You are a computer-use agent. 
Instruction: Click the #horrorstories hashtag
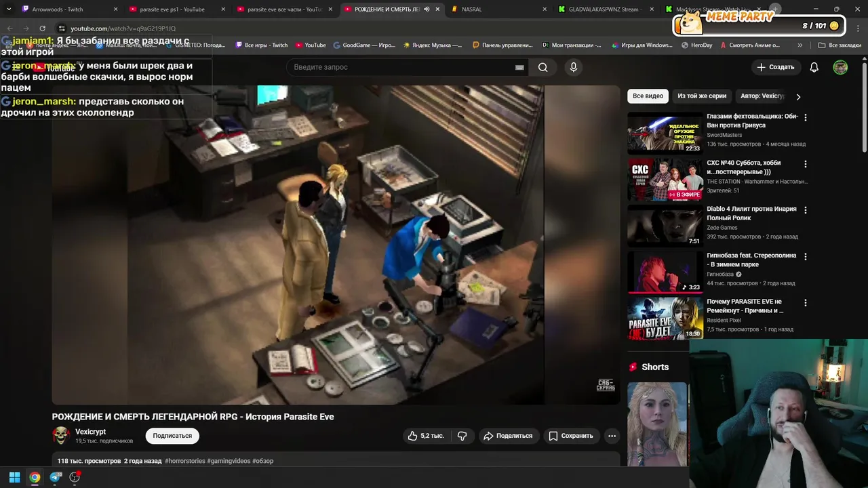[184, 461]
